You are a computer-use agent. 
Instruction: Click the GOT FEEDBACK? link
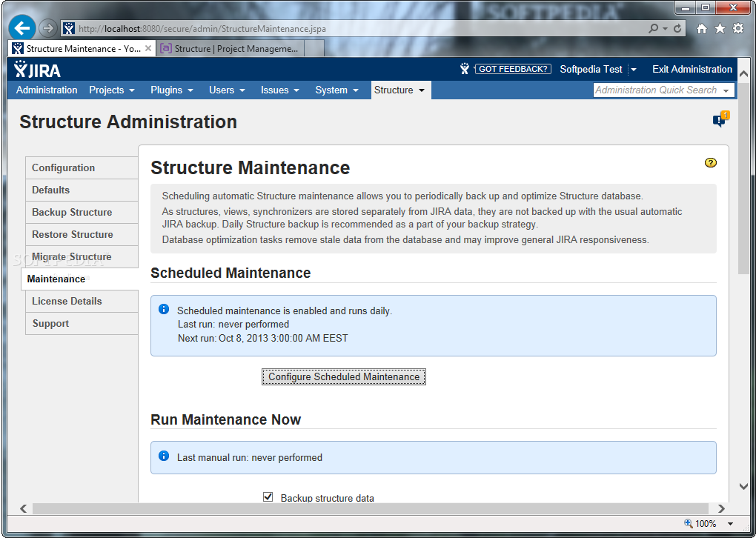pos(514,69)
